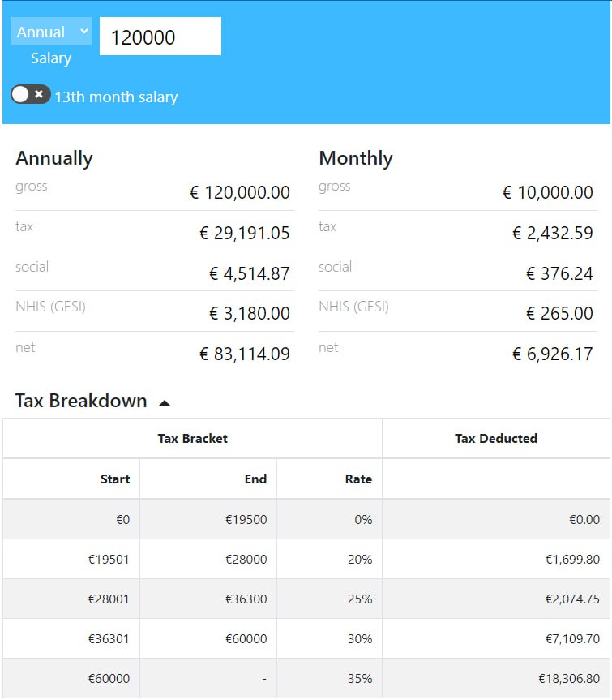Select the Tax Bracket table header
This screenshot has height=700, width=612.
coord(192,439)
